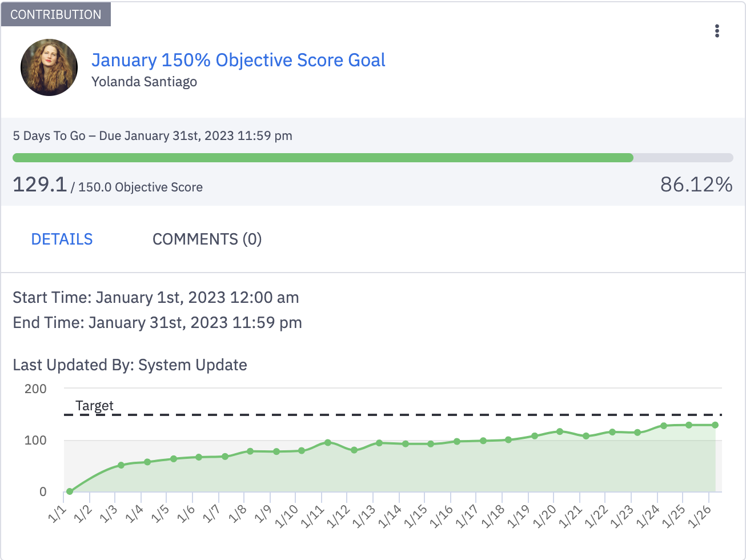Open the three-dot options menu

717,31
